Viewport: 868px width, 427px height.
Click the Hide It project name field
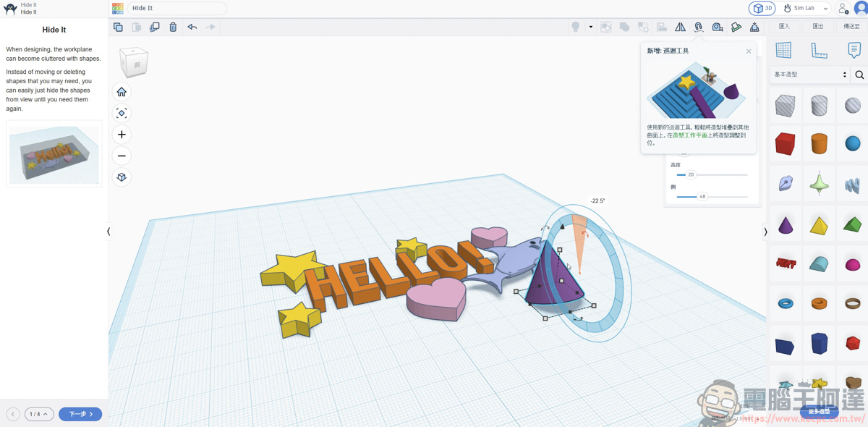click(x=177, y=8)
